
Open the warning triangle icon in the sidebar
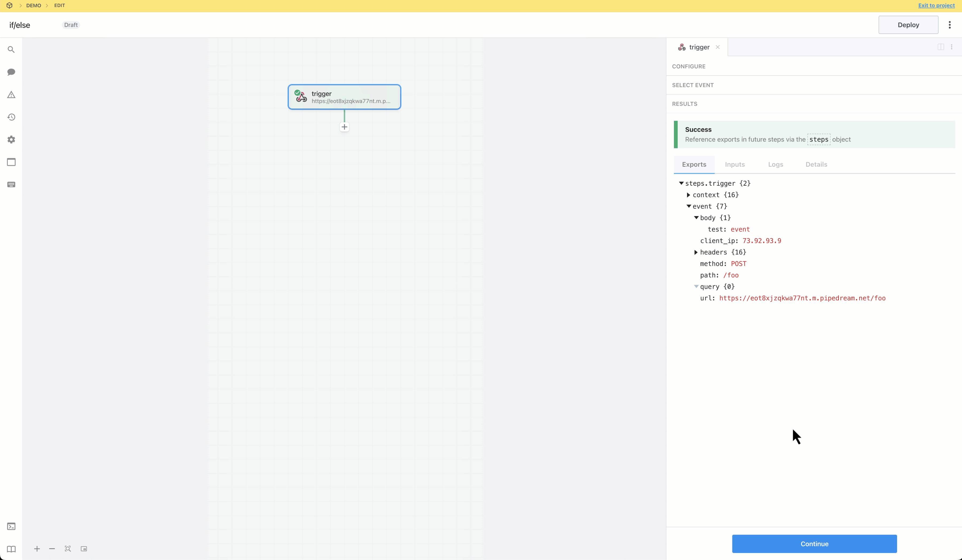tap(11, 95)
